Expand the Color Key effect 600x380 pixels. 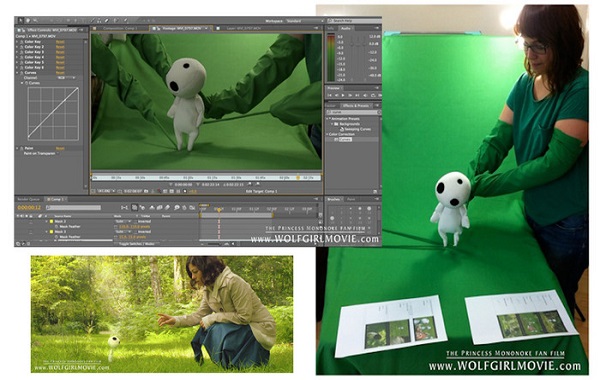coord(17,42)
